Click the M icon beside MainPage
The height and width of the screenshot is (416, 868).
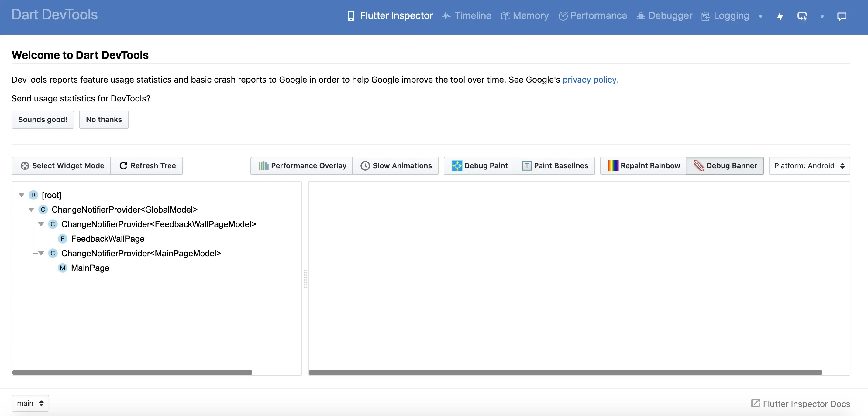pyautogui.click(x=62, y=268)
